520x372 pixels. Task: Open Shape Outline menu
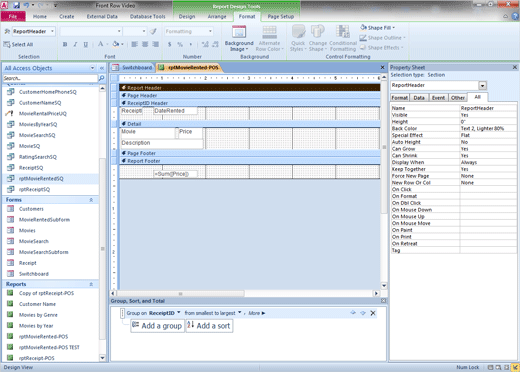382,38
